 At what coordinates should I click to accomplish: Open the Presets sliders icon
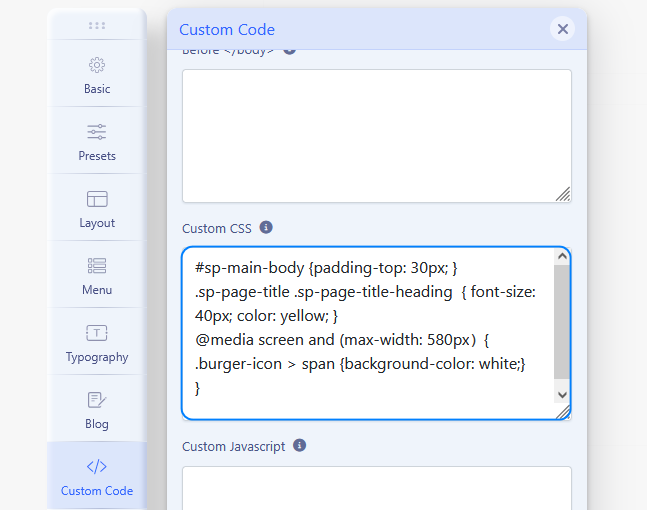point(97,132)
